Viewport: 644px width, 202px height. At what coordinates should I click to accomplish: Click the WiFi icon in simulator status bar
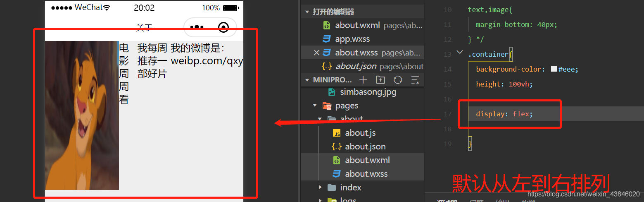pyautogui.click(x=107, y=8)
